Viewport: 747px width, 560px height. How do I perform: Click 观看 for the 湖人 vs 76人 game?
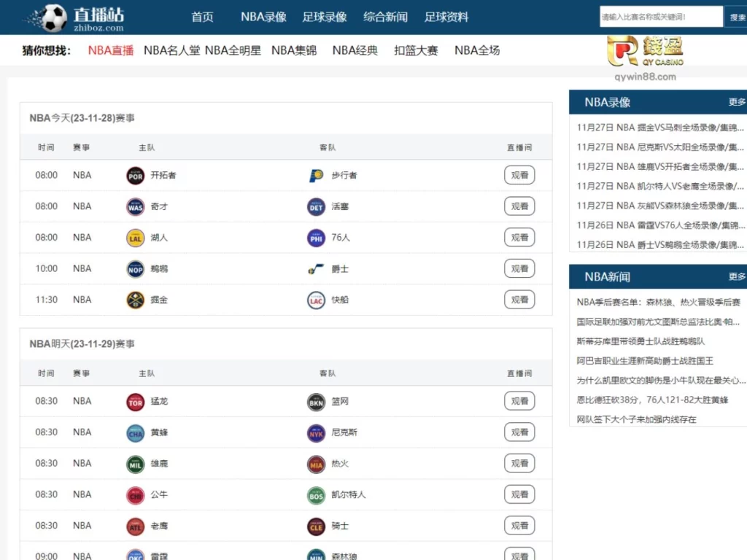519,237
